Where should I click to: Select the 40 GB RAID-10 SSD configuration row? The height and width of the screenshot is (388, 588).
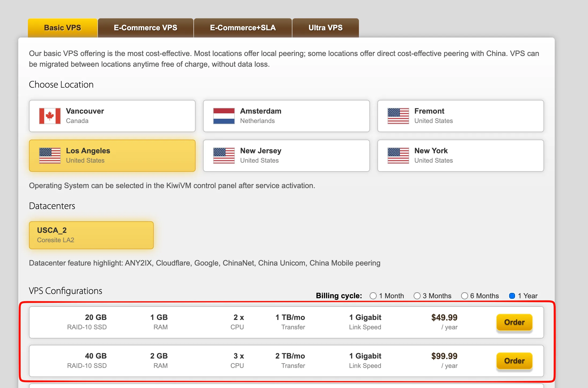pos(286,361)
